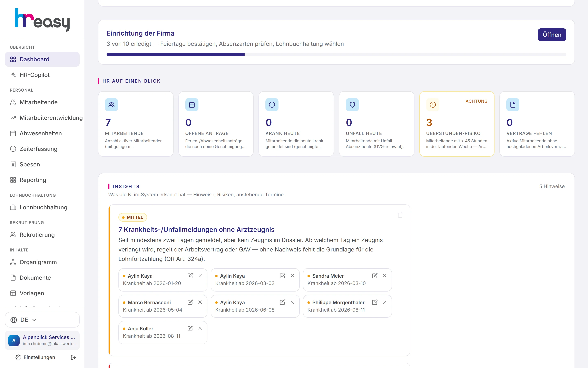Open the Offene Anträge card
The width and height of the screenshot is (588, 368).
(x=216, y=124)
